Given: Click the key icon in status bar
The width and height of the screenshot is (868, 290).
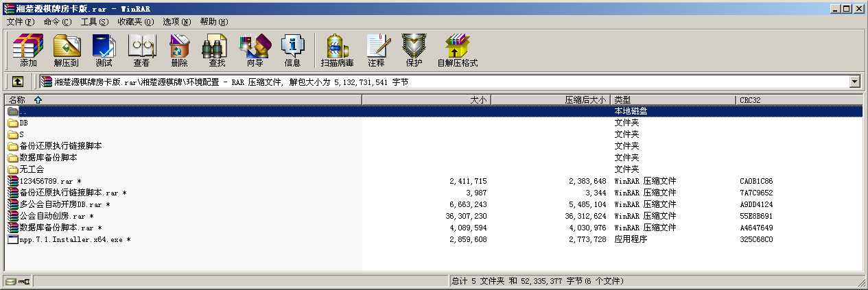Looking at the screenshot, I should click(24, 281).
